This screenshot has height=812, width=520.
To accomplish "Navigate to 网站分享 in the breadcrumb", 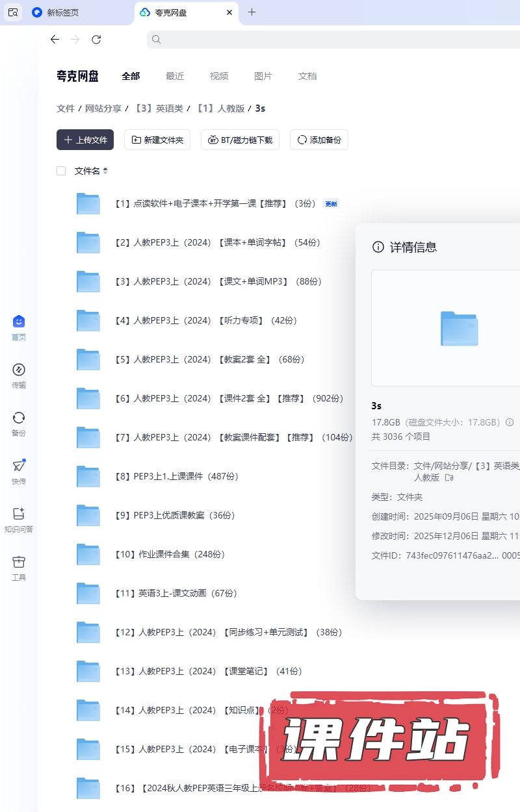I will click(x=103, y=108).
